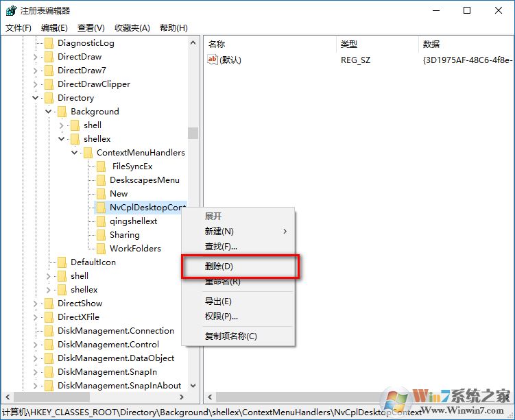Click the DiskManagement.SnapIn folder icon
Image resolution: width=515 pixels, height=420 pixels.
pyautogui.click(x=49, y=372)
